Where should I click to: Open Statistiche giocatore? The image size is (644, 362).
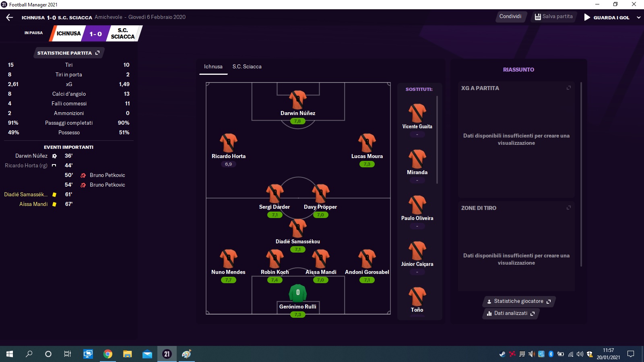pos(518,301)
